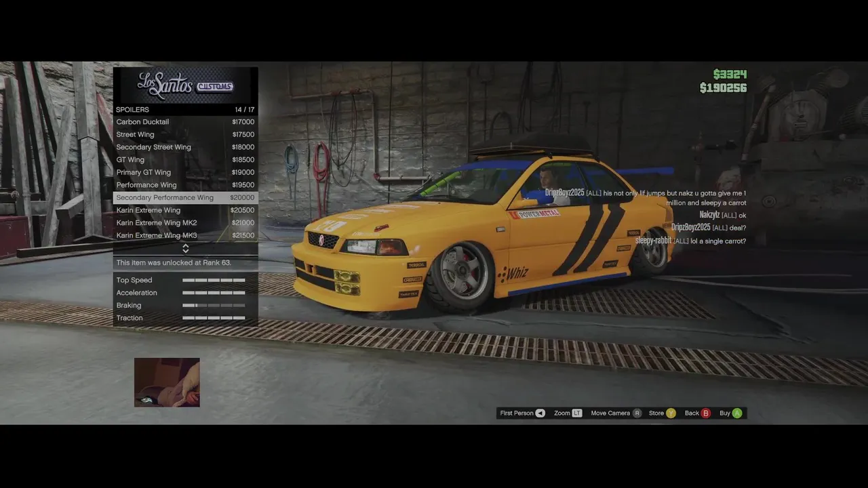The width and height of the screenshot is (868, 488).
Task: Click the webcam overlay thumbnail
Action: pos(167,382)
